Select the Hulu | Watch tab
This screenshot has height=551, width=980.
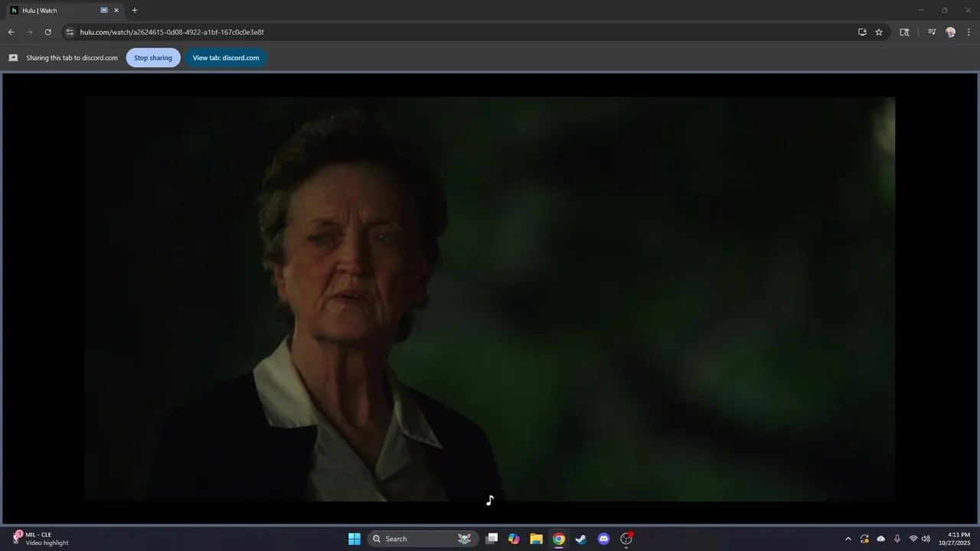point(65,11)
